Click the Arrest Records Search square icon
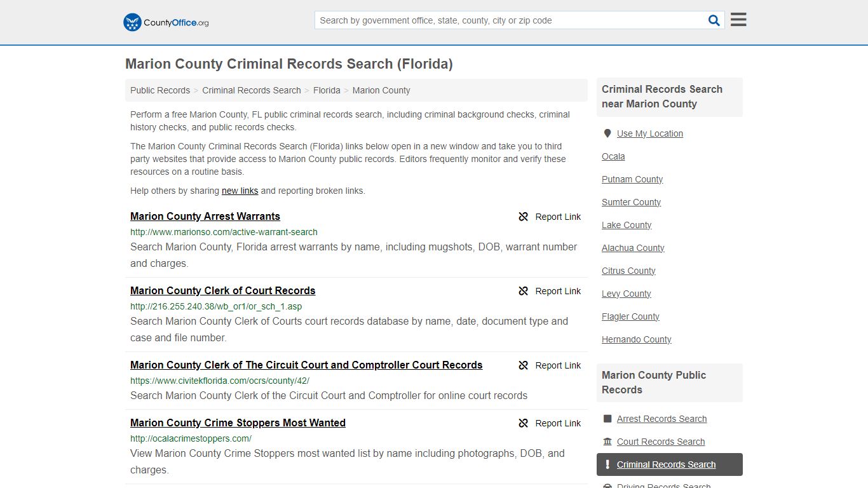This screenshot has height=488, width=868. (607, 419)
